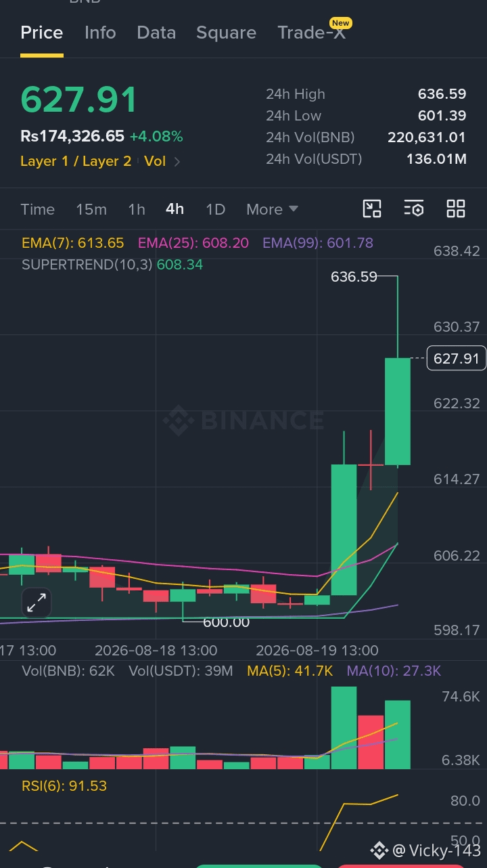Tap the current price tag 627.91 on axis
The image size is (487, 868).
point(457,358)
